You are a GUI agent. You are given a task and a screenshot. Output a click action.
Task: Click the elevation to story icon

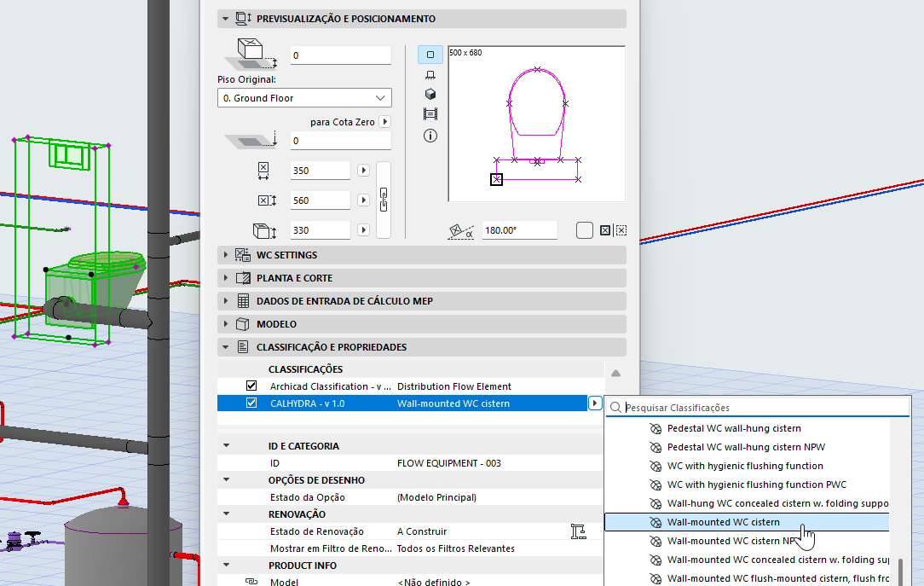pos(251,55)
